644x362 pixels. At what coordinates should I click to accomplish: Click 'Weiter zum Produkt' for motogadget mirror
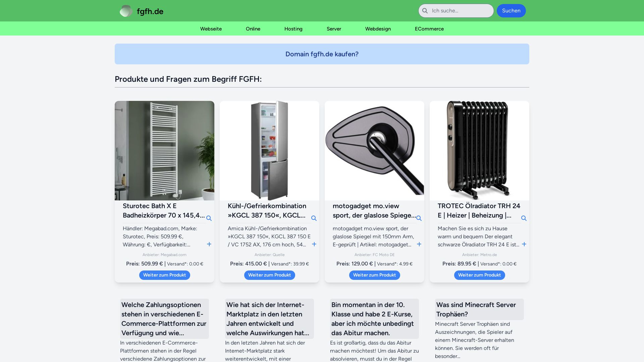point(374,275)
